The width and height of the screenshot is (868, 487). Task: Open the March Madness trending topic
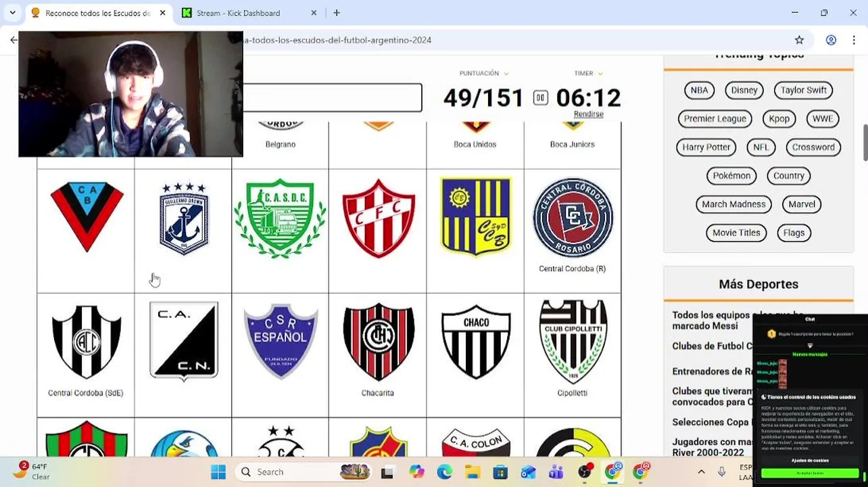coord(733,204)
